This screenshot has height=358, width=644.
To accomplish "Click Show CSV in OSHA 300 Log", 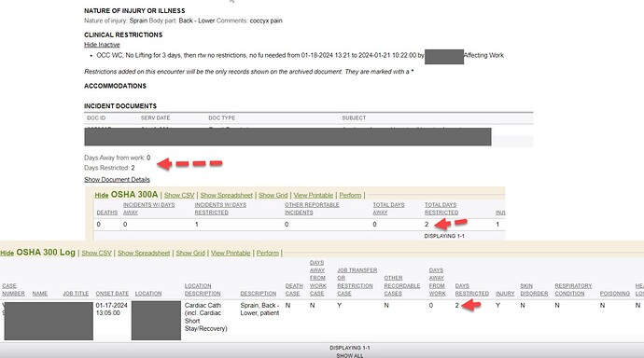I will coord(96,253).
